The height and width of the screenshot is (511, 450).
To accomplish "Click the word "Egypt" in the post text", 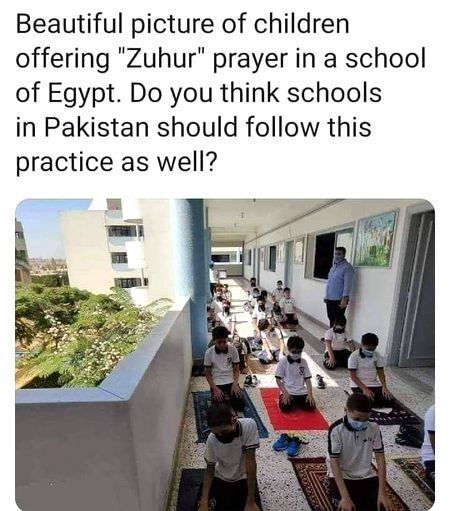I will [84, 94].
